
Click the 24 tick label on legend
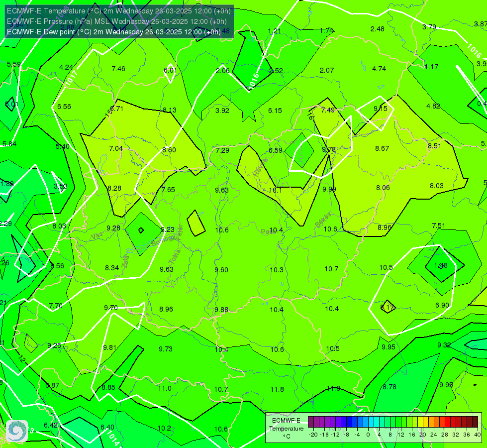tap(434, 435)
